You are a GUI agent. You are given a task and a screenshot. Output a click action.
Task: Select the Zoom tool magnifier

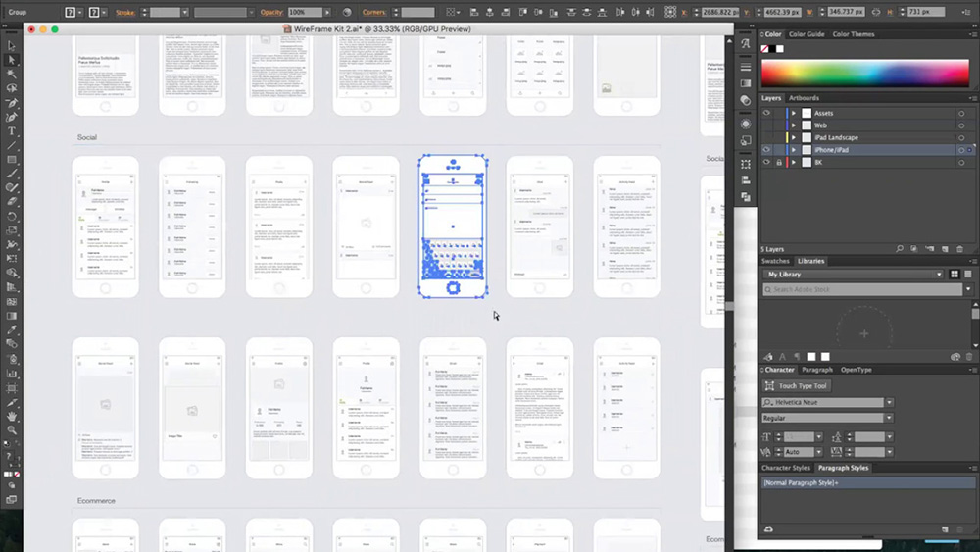point(11,430)
